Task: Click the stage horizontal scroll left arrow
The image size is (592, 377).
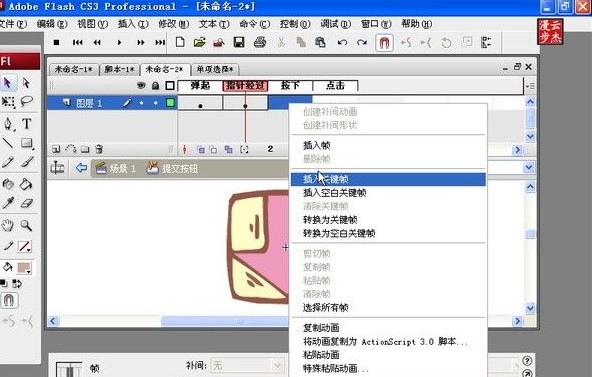Action: point(53,321)
